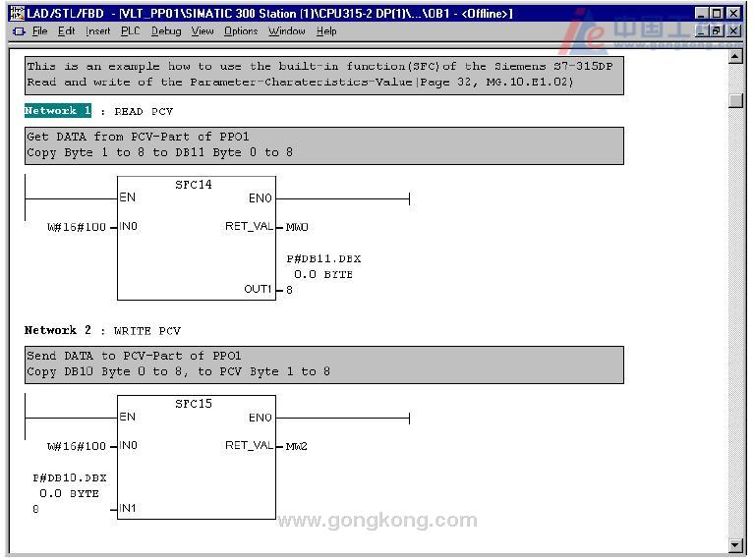Viewport: 754px width, 560px height.
Task: Click the LAD/STL/FBD application icon in title bar
Action: point(17,13)
